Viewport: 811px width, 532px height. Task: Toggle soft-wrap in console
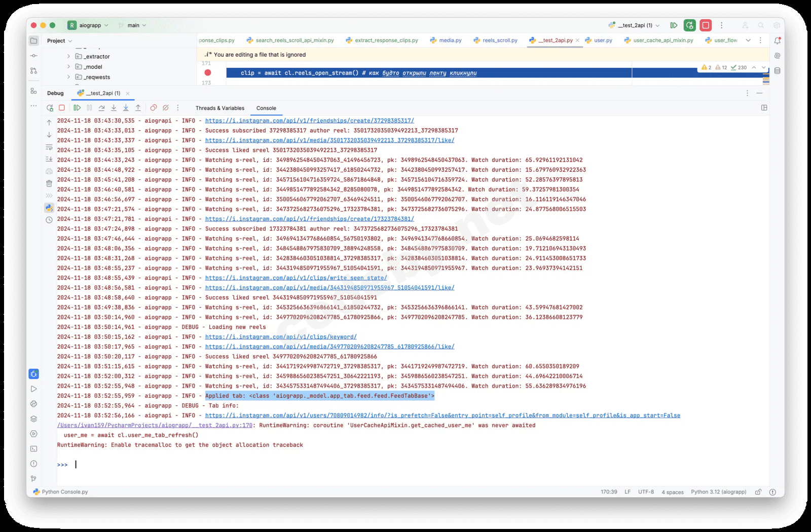(49, 147)
